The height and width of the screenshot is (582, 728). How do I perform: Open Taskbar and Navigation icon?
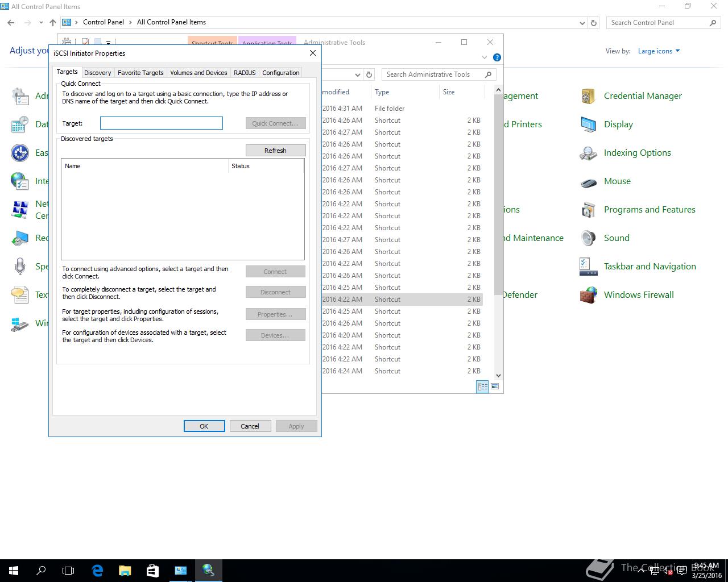pos(588,267)
